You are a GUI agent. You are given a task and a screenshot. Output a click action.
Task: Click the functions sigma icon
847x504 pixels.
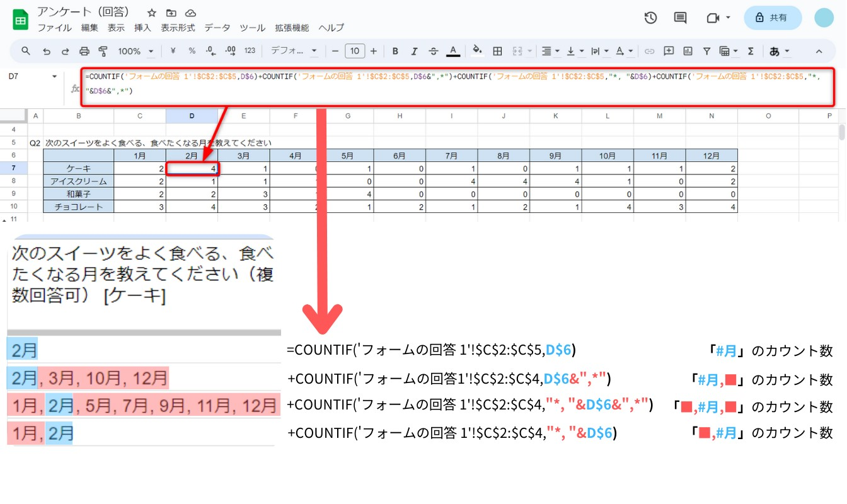(x=751, y=51)
